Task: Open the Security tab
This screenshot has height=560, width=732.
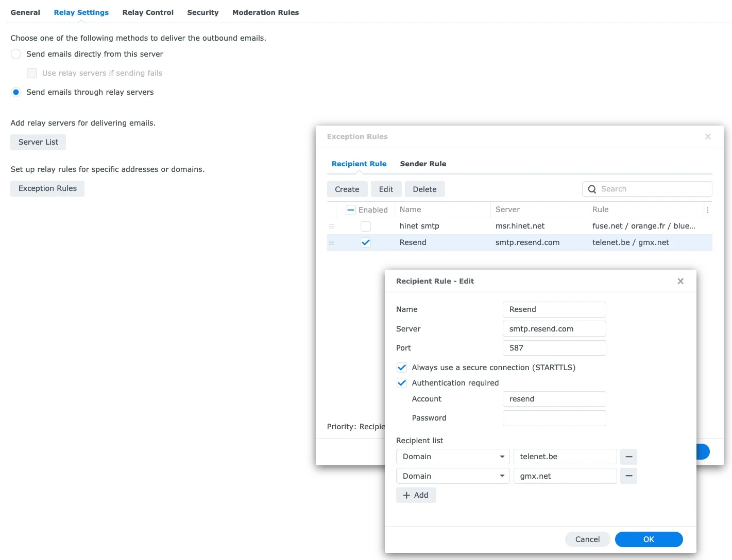Action: coord(203,12)
